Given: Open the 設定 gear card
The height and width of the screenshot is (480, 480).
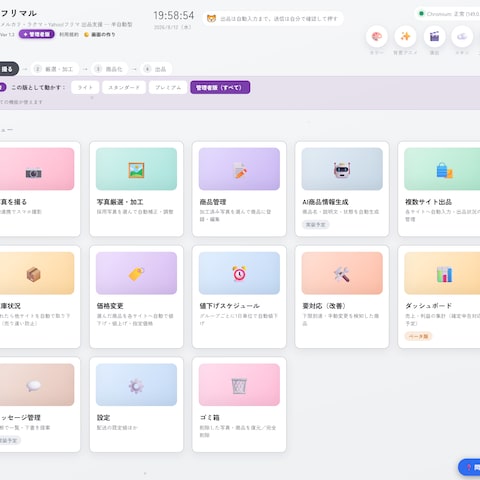Looking at the screenshot, I should tap(136, 405).
